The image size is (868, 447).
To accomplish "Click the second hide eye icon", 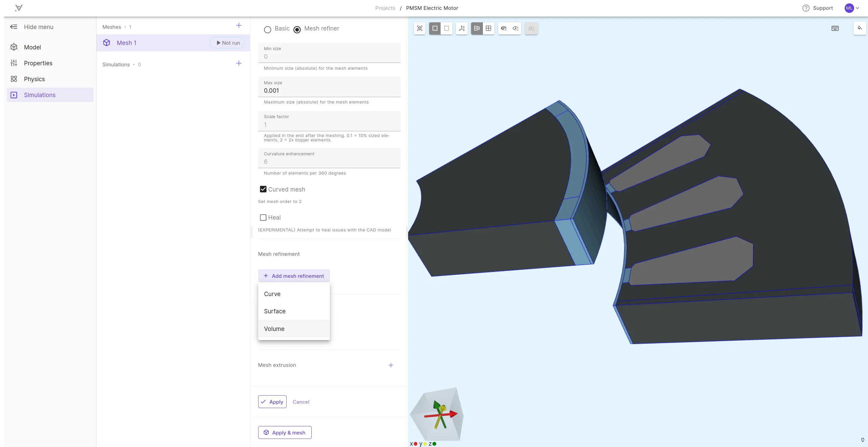I will [515, 28].
